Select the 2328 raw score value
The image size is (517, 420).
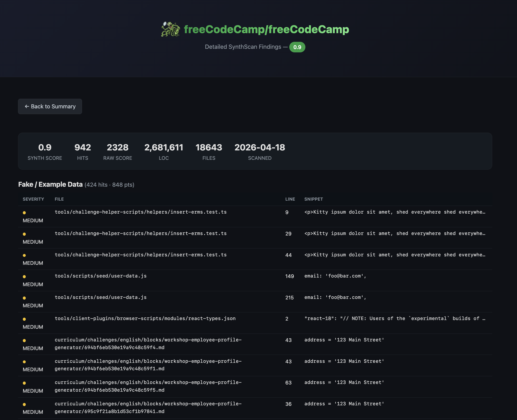click(x=118, y=147)
